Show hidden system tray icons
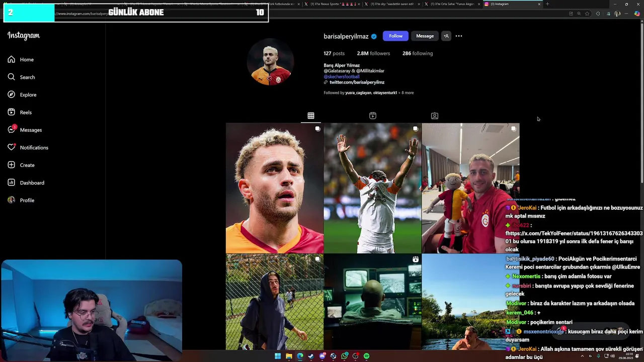This screenshot has height=362, width=644. click(582, 356)
